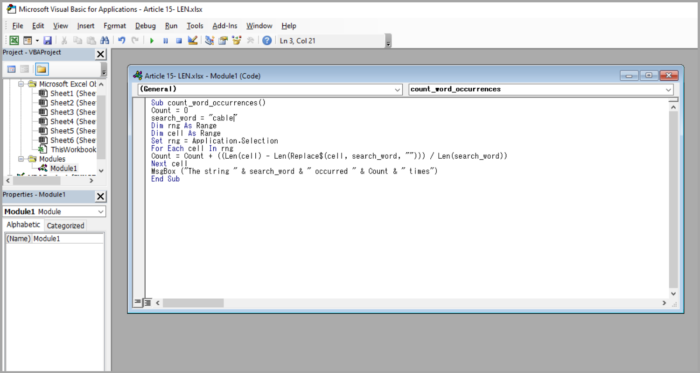
Task: Collapse the Microsoft Excel Objects folder
Action: coord(21,84)
